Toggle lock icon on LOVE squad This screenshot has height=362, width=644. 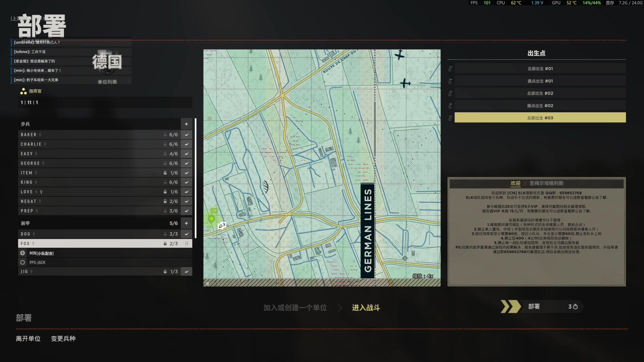click(165, 192)
